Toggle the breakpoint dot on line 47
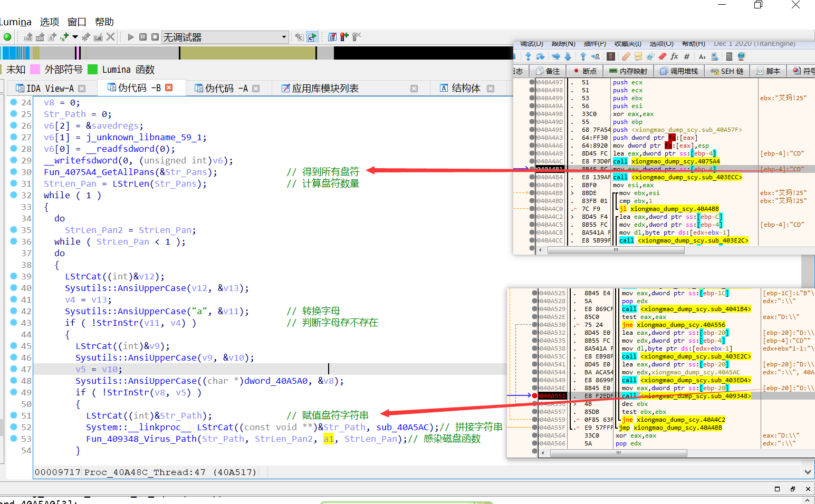 coord(14,369)
